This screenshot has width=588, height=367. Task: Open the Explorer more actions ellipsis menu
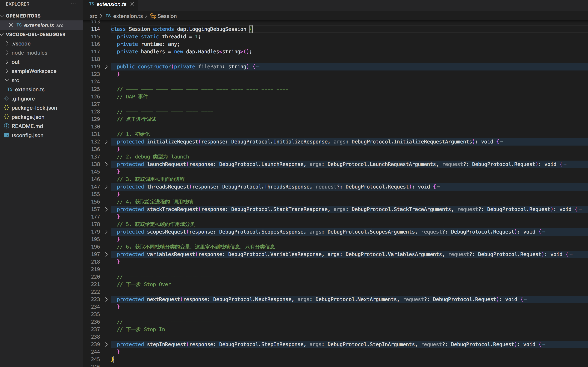[x=74, y=4]
